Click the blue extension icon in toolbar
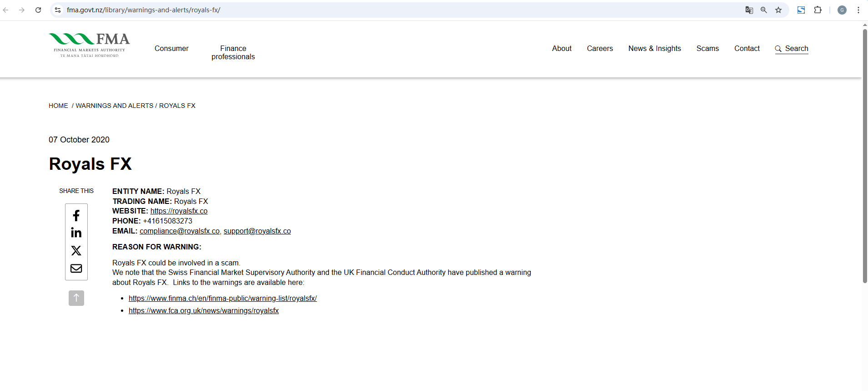This screenshot has height=391, width=868. pyautogui.click(x=801, y=10)
